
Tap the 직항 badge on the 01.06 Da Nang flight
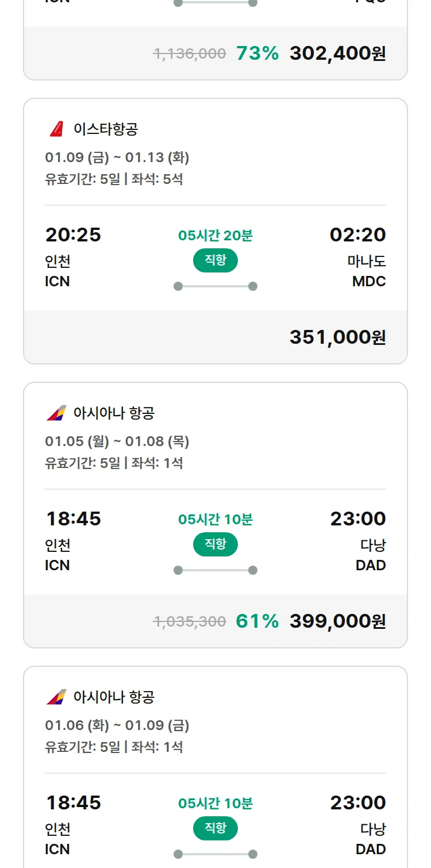point(215,828)
